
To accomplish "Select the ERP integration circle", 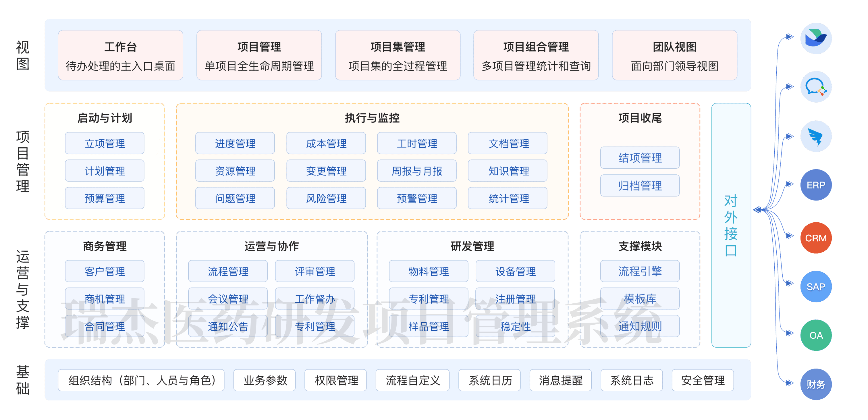I will tap(816, 185).
